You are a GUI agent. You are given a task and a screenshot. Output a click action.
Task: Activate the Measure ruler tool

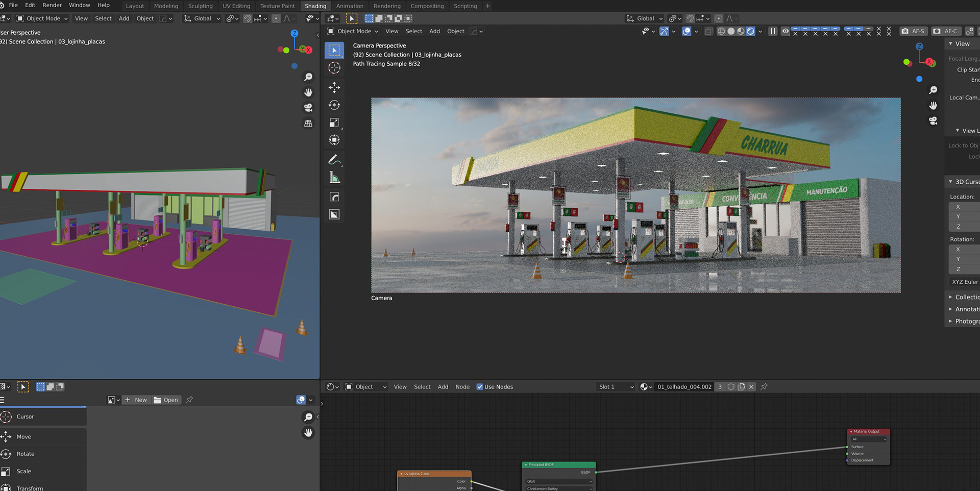pyautogui.click(x=334, y=178)
